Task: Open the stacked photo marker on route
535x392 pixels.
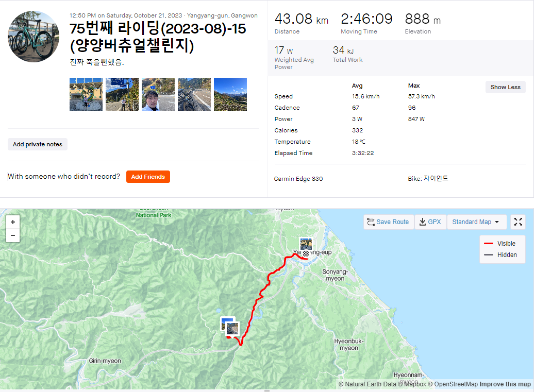Action: (230, 327)
